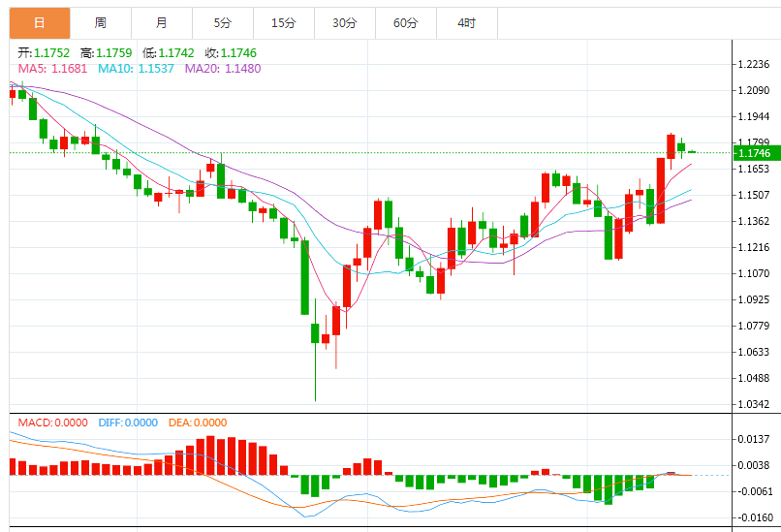Image resolution: width=781 pixels, height=532 pixels.
Task: Click the MA5: 1.1681 legend label
Action: (52, 68)
